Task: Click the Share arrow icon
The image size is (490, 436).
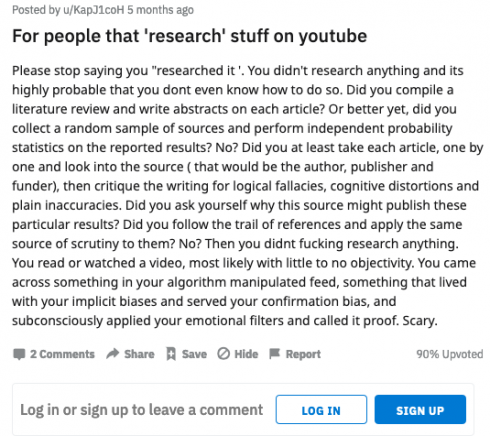Action: (x=113, y=353)
